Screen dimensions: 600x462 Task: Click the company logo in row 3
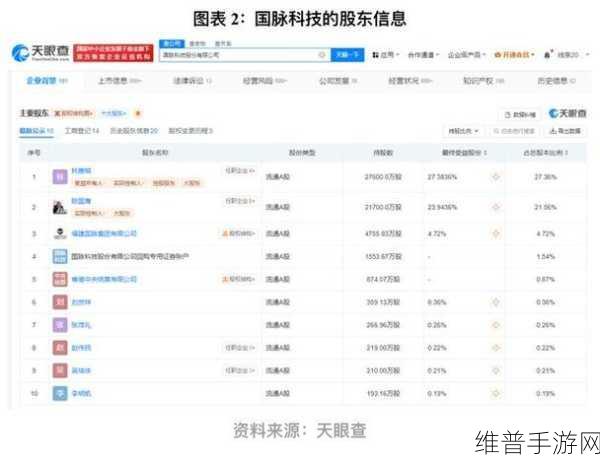pos(60,233)
